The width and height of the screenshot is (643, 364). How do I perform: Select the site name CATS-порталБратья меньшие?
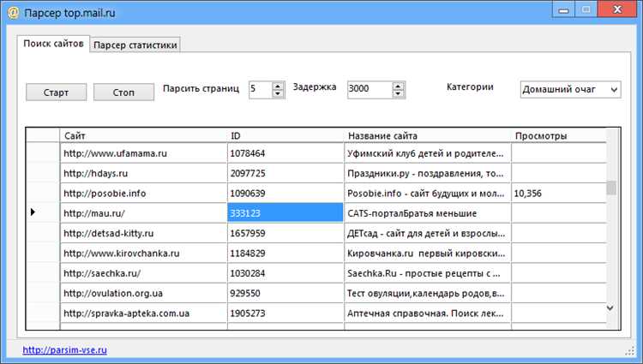[428, 213]
